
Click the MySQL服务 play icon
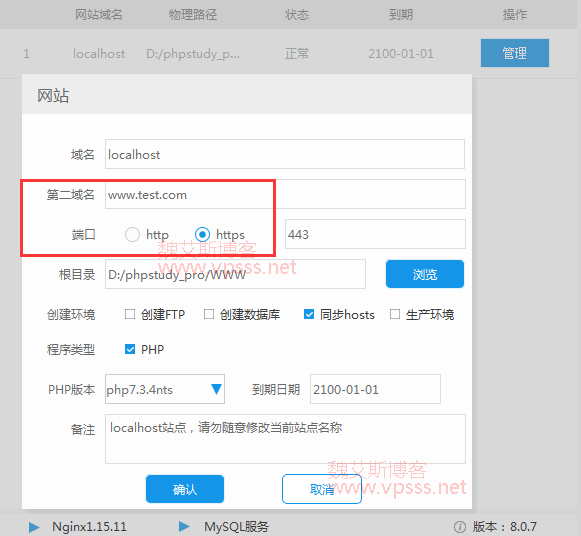tap(184, 526)
